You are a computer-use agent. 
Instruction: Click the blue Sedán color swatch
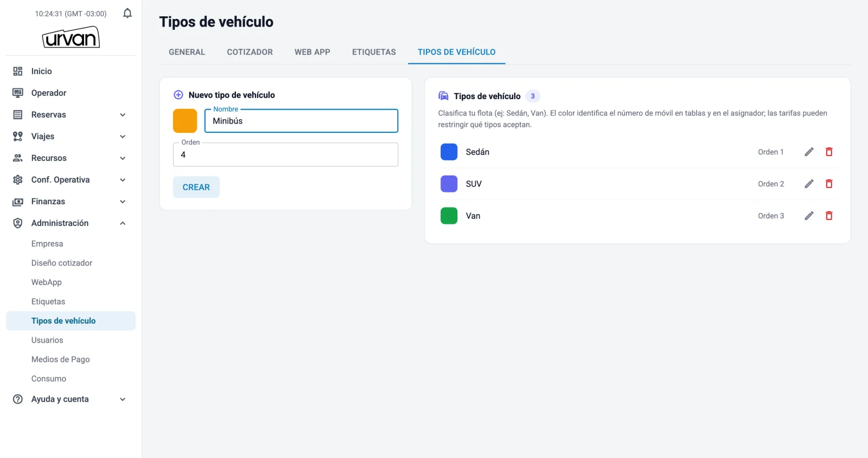tap(449, 152)
